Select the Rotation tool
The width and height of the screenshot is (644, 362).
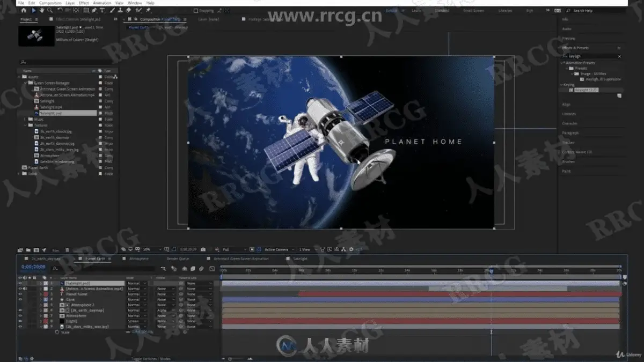pos(60,10)
